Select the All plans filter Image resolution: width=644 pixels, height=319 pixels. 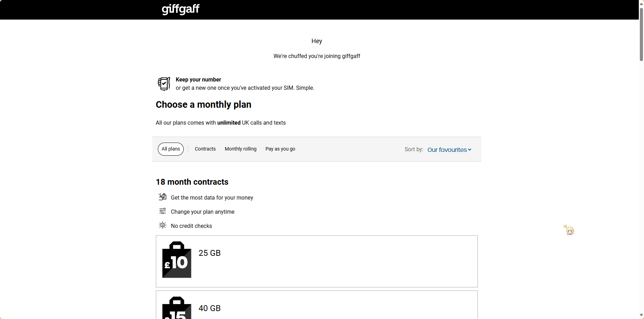(x=171, y=149)
